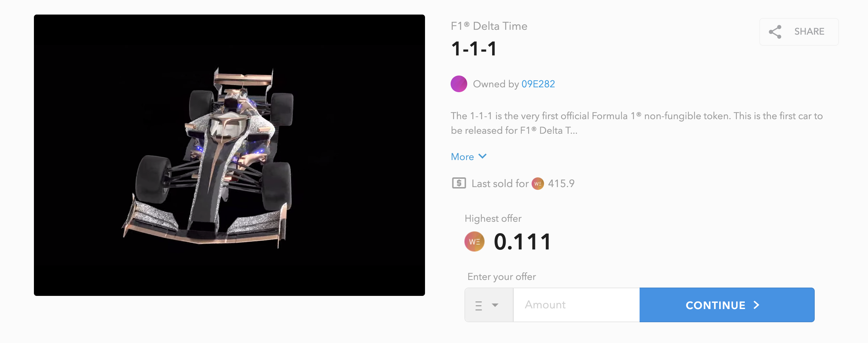Click the arrow chevron on CONTINUE button
Screen dimensions: 868x343
coord(757,305)
